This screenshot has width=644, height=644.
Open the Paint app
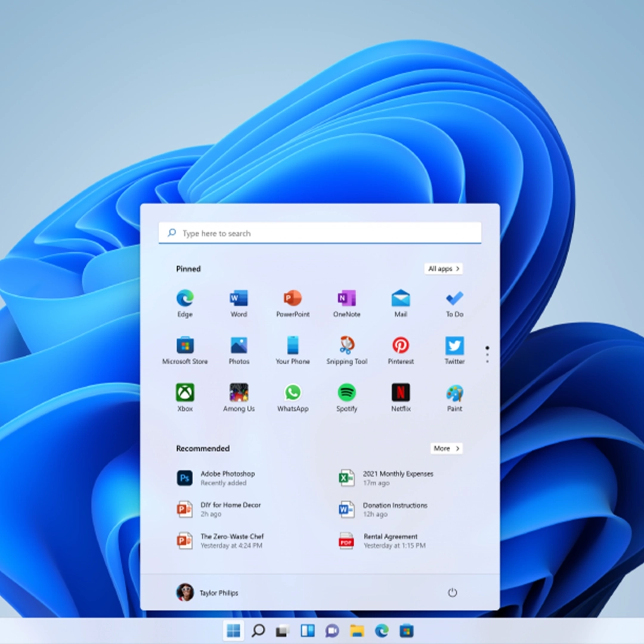tap(454, 398)
